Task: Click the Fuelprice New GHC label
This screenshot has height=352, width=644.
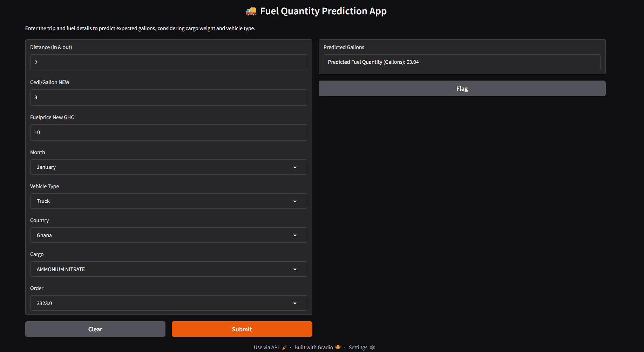Action: point(52,117)
